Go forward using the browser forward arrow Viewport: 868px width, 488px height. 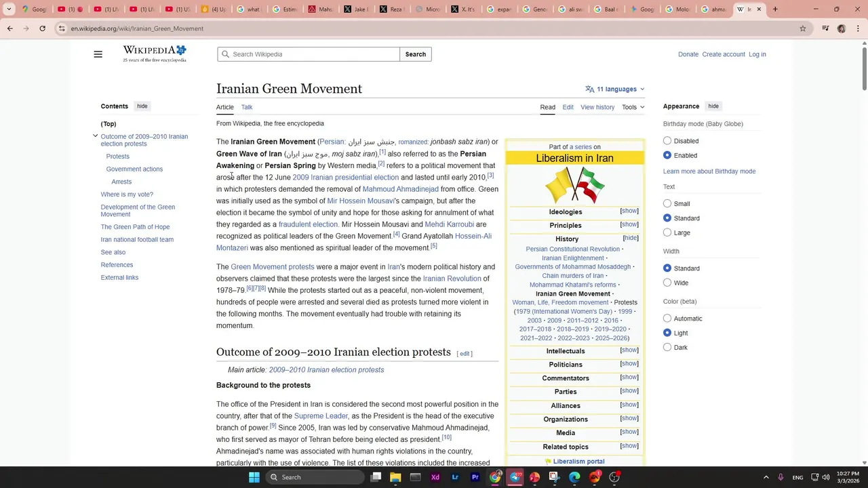tap(26, 28)
